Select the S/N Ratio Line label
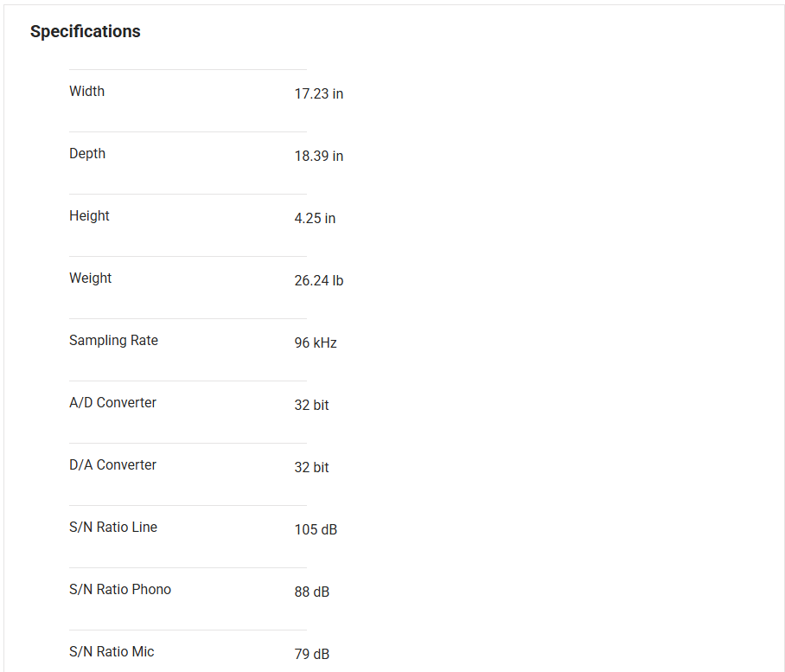 point(113,527)
